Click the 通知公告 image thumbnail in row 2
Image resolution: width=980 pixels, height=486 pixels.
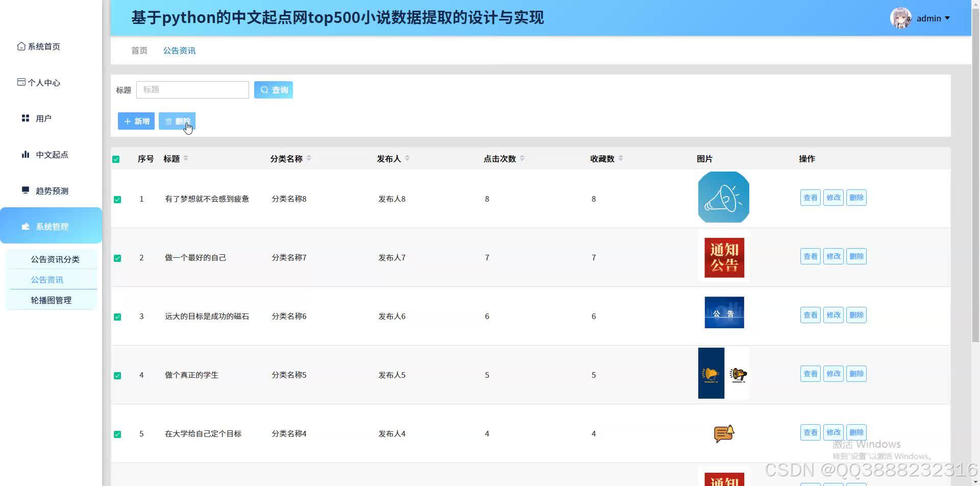[x=723, y=256]
